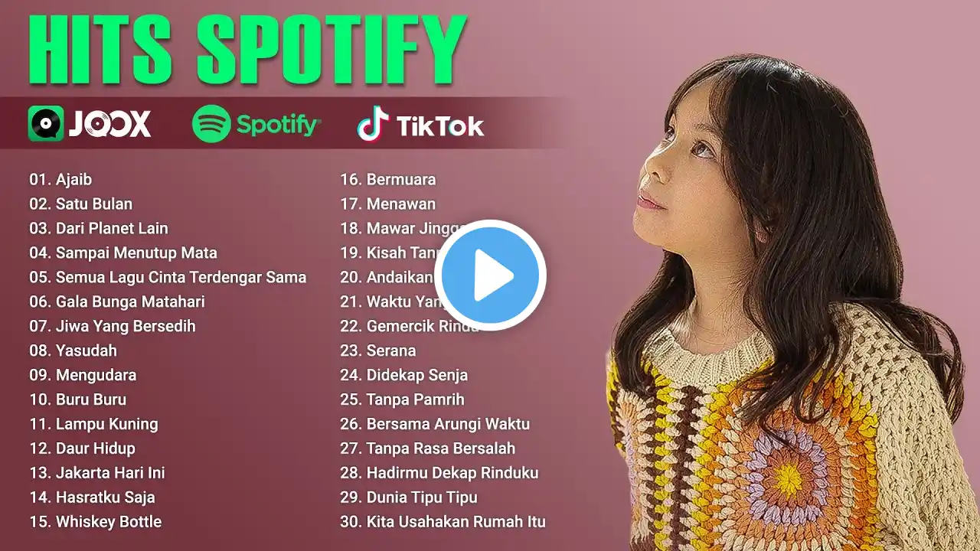Screen dimensions: 980x551
Task: Select track 01 Ajaib
Action: click(60, 179)
